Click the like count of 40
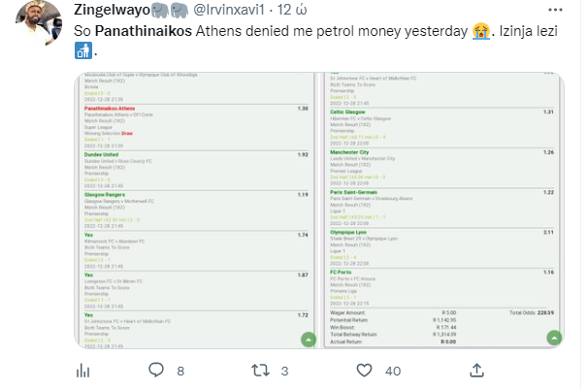Viewport: 588px width, 390px height. (x=394, y=370)
